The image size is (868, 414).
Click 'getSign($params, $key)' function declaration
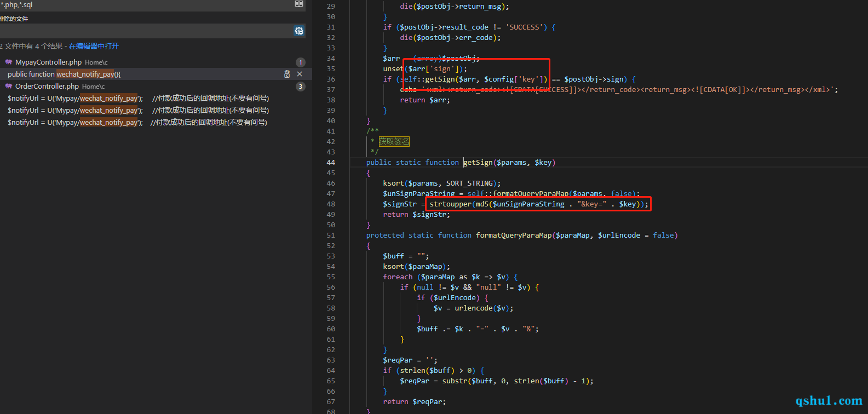coord(509,163)
